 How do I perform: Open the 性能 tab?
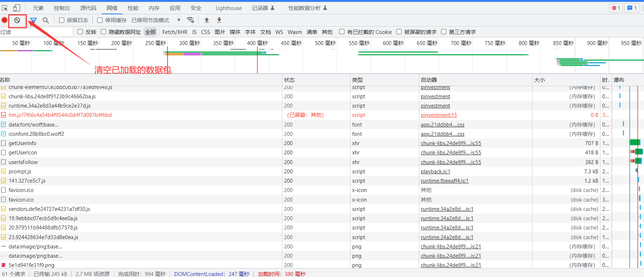click(x=133, y=8)
